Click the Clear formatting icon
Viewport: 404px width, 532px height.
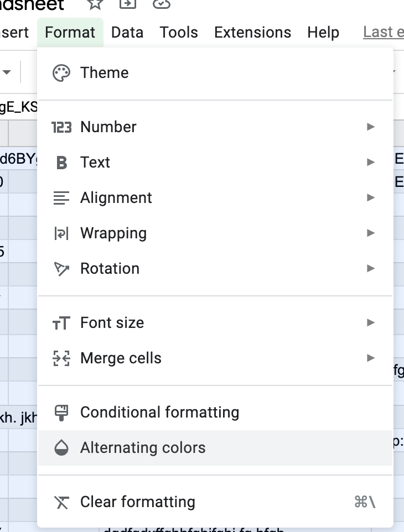[x=61, y=502]
